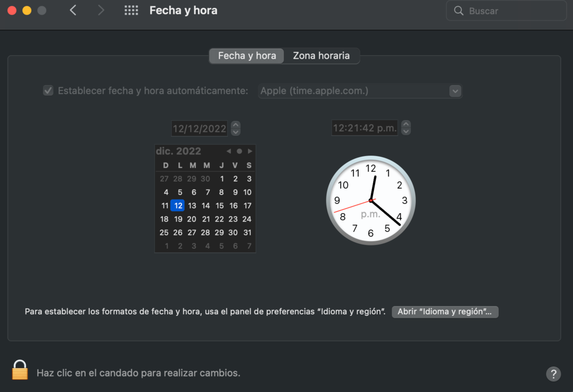Click the padlock to unlock changes
This screenshot has height=392, width=573.
click(20, 370)
